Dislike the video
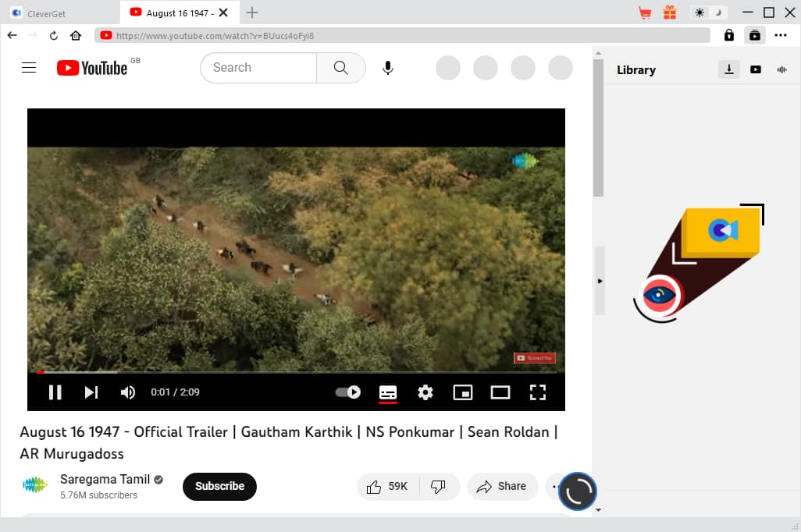The image size is (801, 532). 439,487
